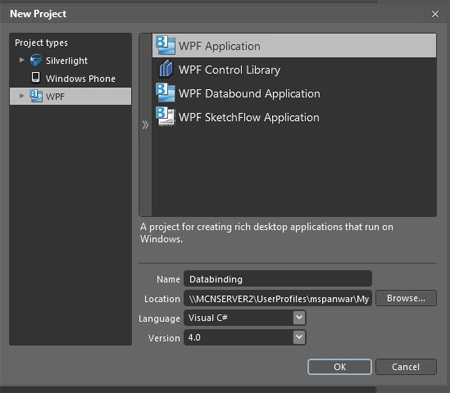Close the New Project dialog
This screenshot has width=450, height=393.
click(435, 14)
